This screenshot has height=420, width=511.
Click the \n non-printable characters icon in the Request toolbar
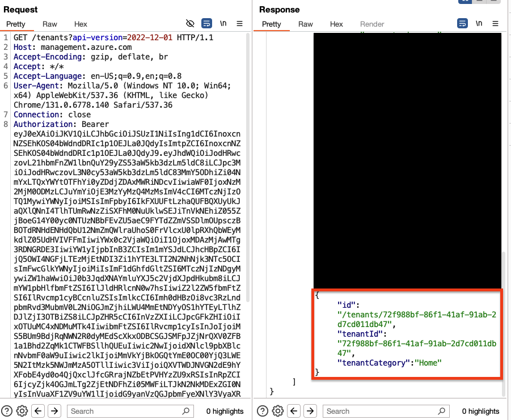[x=223, y=23]
